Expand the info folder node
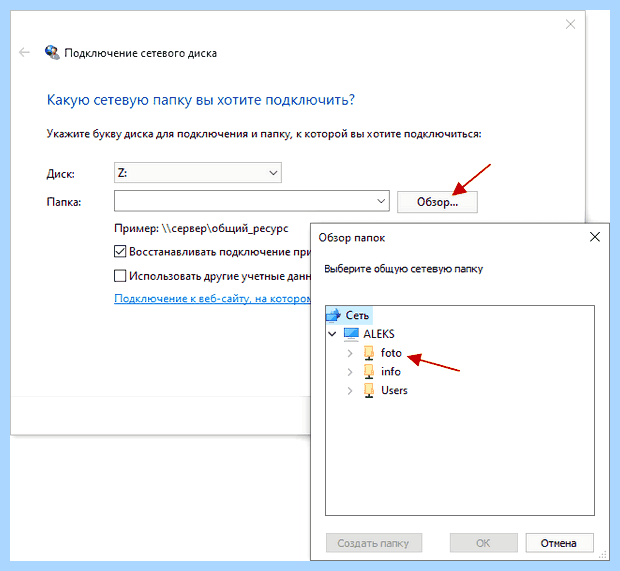This screenshot has height=571, width=620. (350, 372)
